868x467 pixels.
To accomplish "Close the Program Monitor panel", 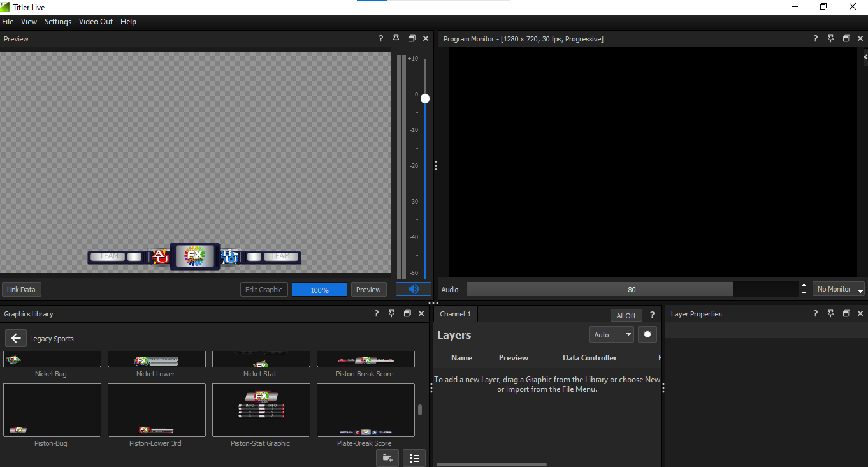I will [860, 39].
